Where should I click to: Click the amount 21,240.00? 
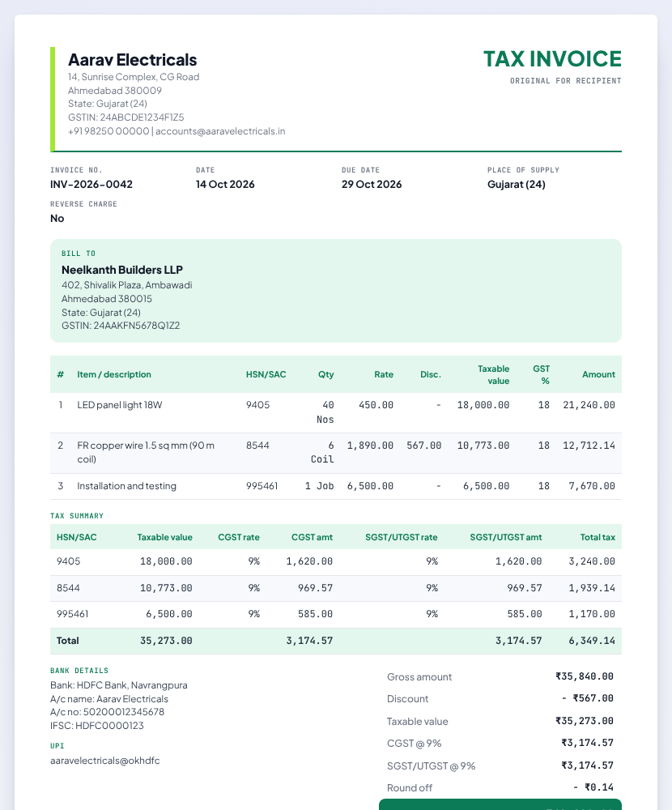point(589,405)
